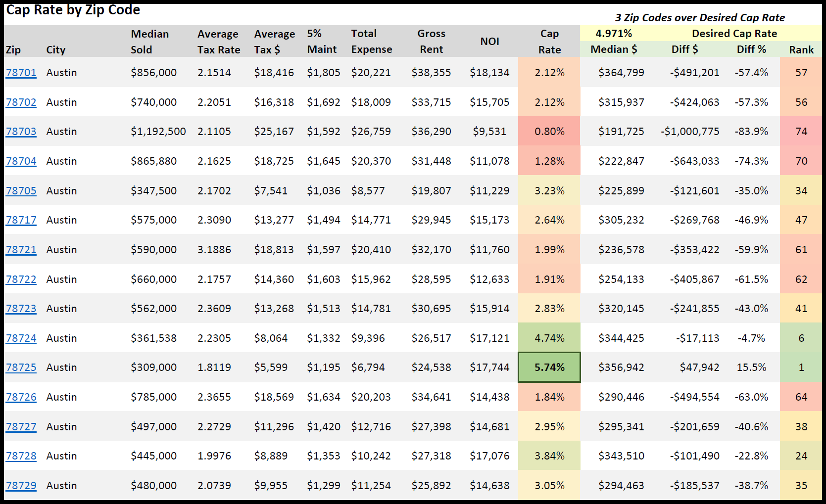Click the Median Sold column header
This screenshot has width=826, height=504.
pos(149,42)
